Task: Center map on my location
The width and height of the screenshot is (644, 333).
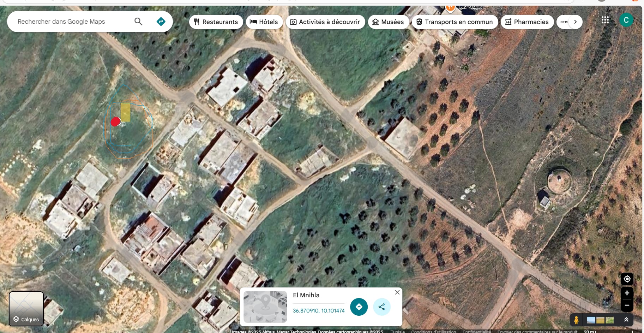Action: point(627,279)
